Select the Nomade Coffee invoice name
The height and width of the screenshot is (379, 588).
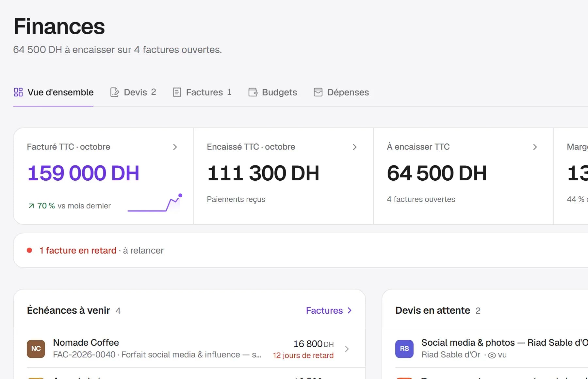[86, 342]
